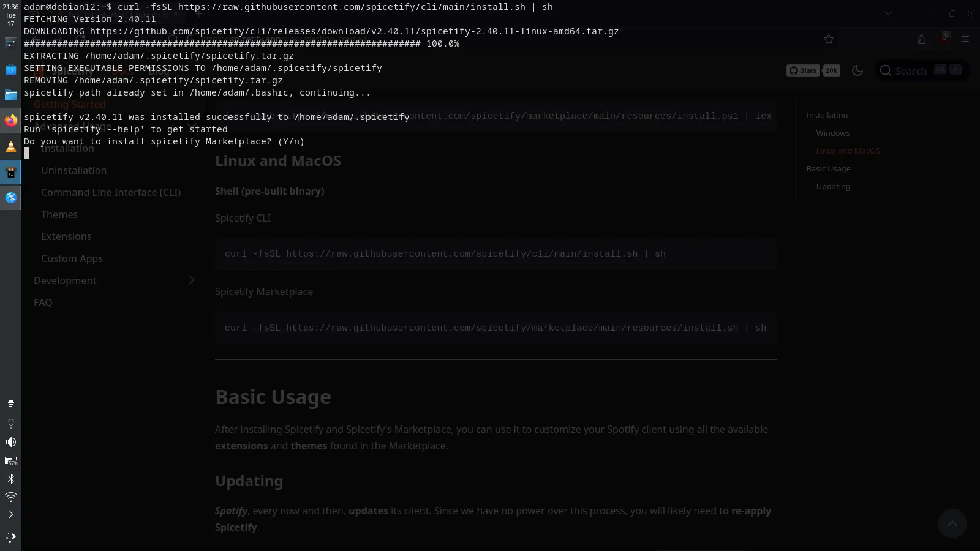This screenshot has height=551, width=980.
Task: Click the Updating section heading
Action: pos(249,481)
